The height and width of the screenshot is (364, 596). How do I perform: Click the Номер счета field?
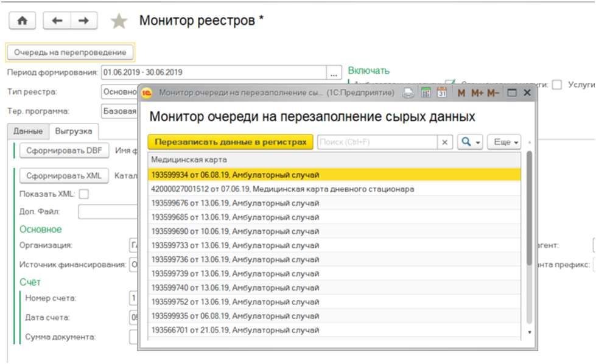(x=133, y=298)
